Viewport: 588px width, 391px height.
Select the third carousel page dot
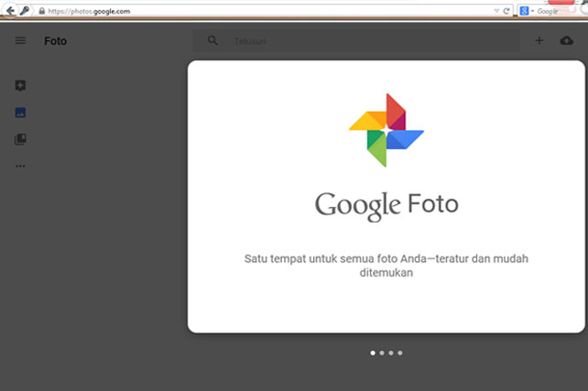tap(391, 353)
